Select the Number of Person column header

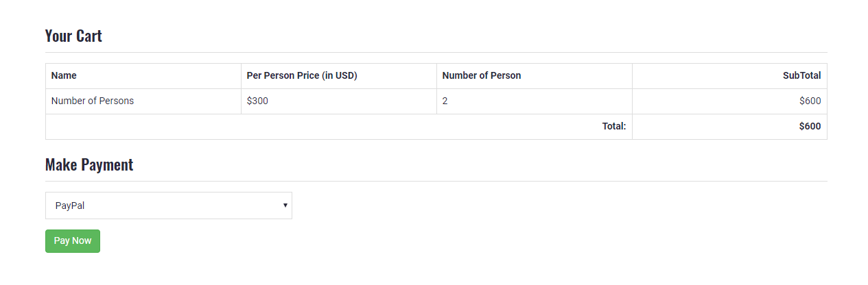(482, 76)
